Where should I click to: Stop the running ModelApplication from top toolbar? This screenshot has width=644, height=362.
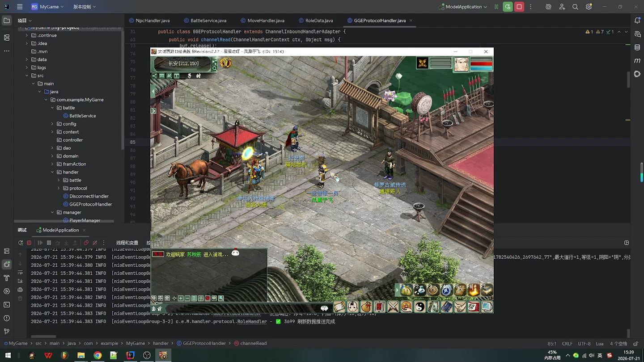[x=519, y=7]
